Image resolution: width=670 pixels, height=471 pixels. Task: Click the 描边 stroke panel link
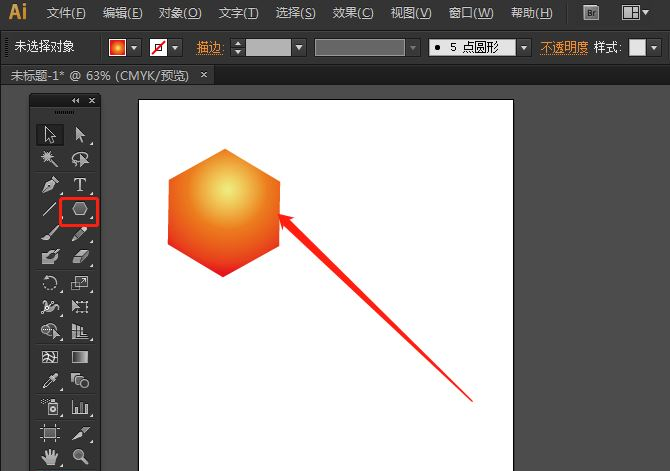click(210, 47)
